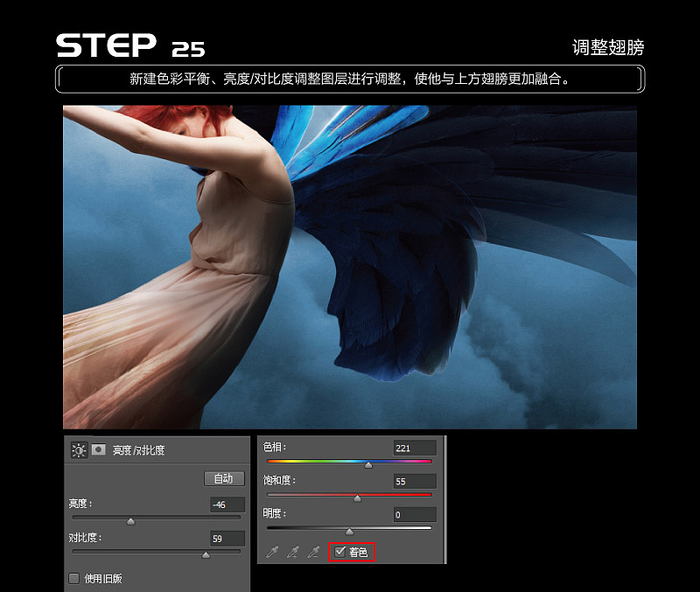The image size is (700, 592).
Task: Click the contrast value field showing 59
Action: point(227,539)
